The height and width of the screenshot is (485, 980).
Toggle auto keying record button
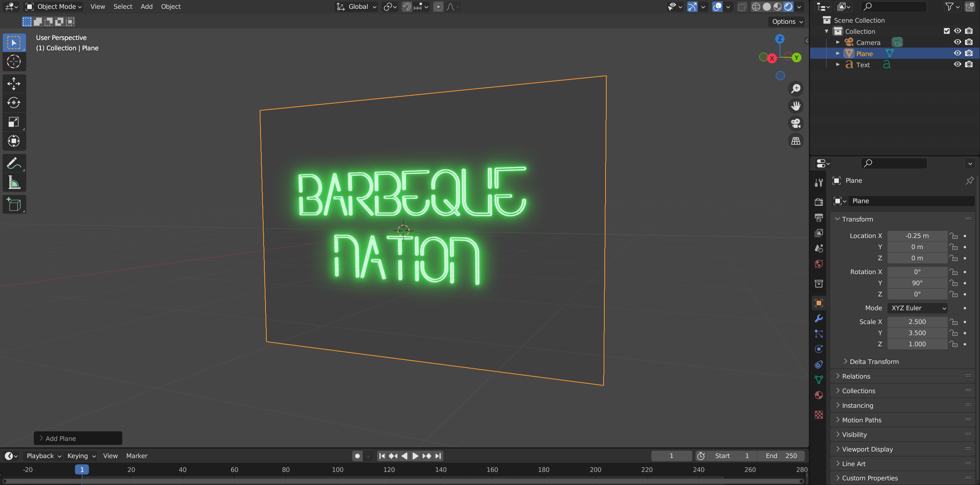[357, 456]
